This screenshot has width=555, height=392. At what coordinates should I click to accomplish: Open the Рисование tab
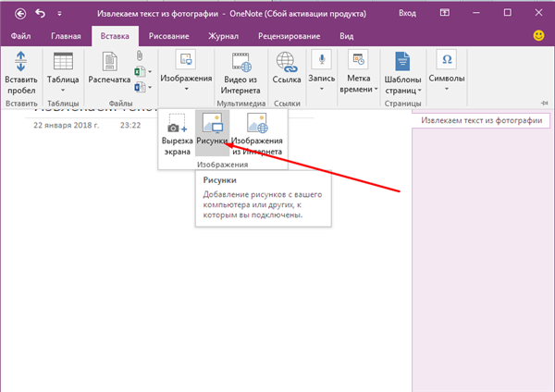point(169,36)
